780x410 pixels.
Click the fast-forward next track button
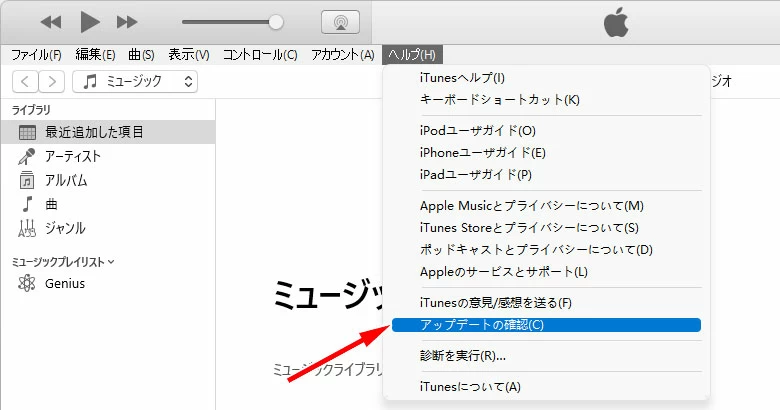click(x=127, y=22)
